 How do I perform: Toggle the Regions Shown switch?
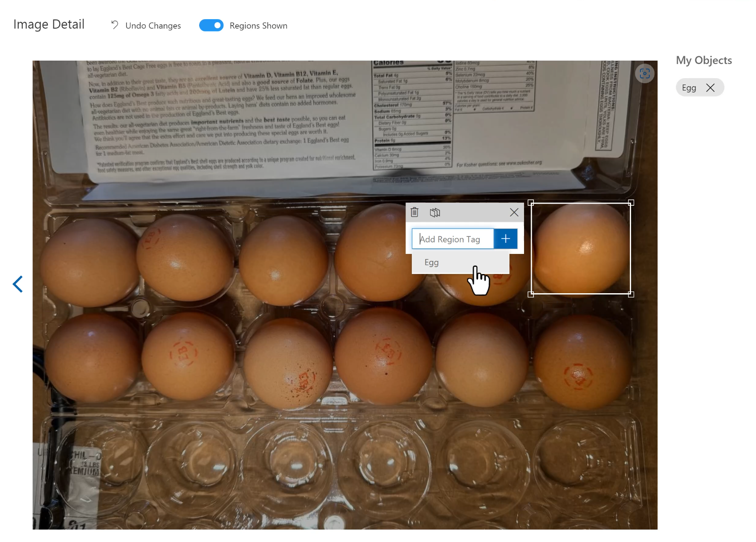(x=211, y=26)
